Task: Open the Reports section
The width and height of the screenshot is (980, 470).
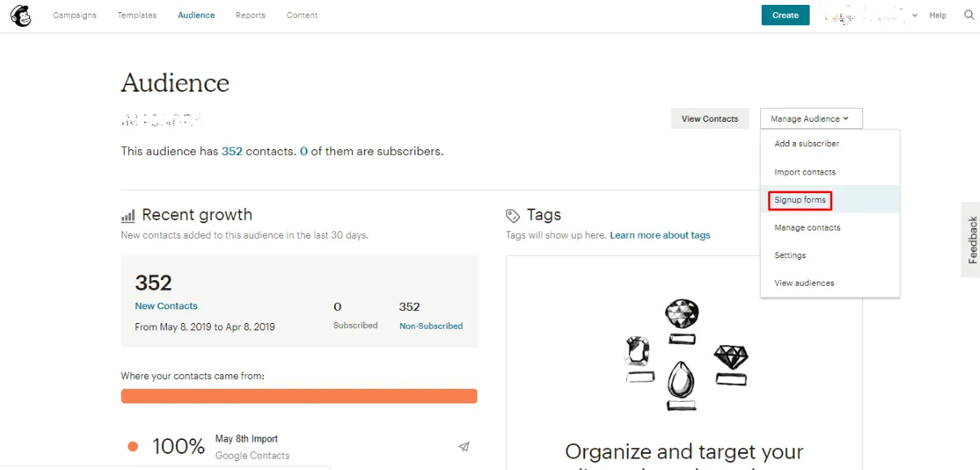Action: (251, 15)
